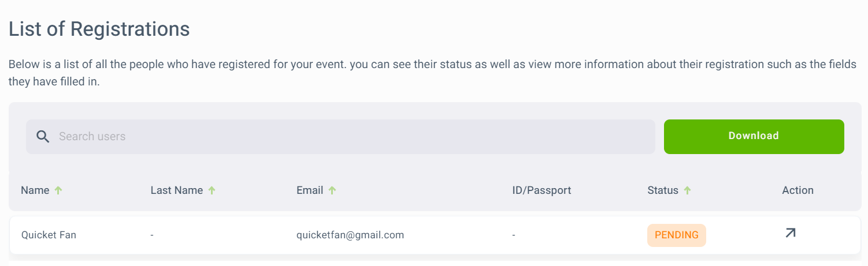This screenshot has width=868, height=266.
Task: Click the magnifying glass search icon
Action: point(43,137)
